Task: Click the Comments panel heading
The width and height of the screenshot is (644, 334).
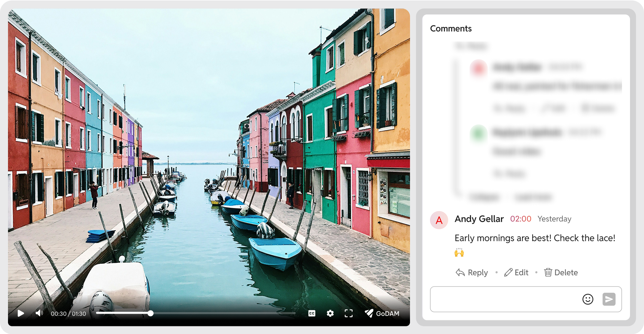Action: tap(451, 29)
